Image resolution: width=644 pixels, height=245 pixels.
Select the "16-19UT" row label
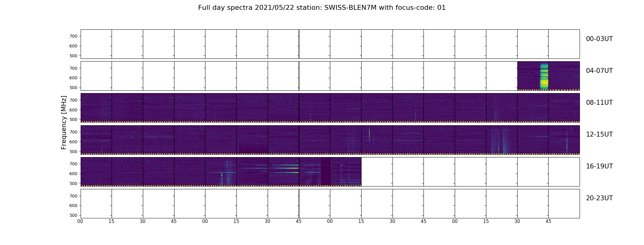599,166
